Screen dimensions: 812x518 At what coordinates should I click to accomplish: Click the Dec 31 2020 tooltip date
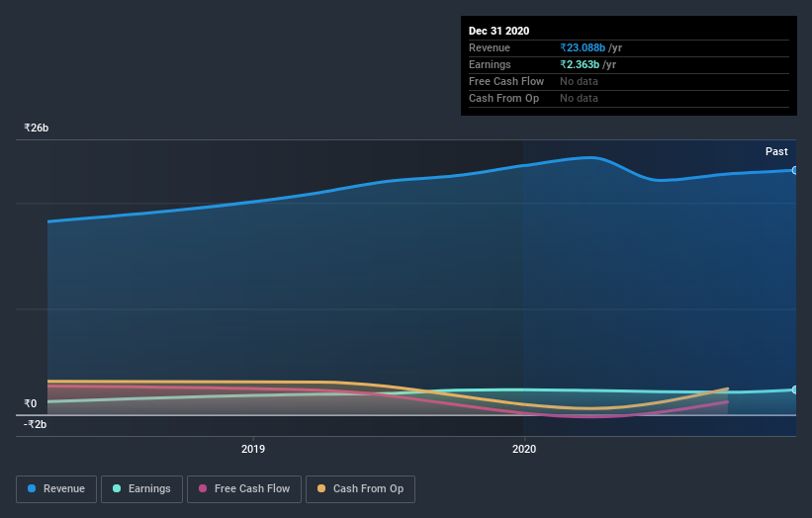[x=498, y=31]
